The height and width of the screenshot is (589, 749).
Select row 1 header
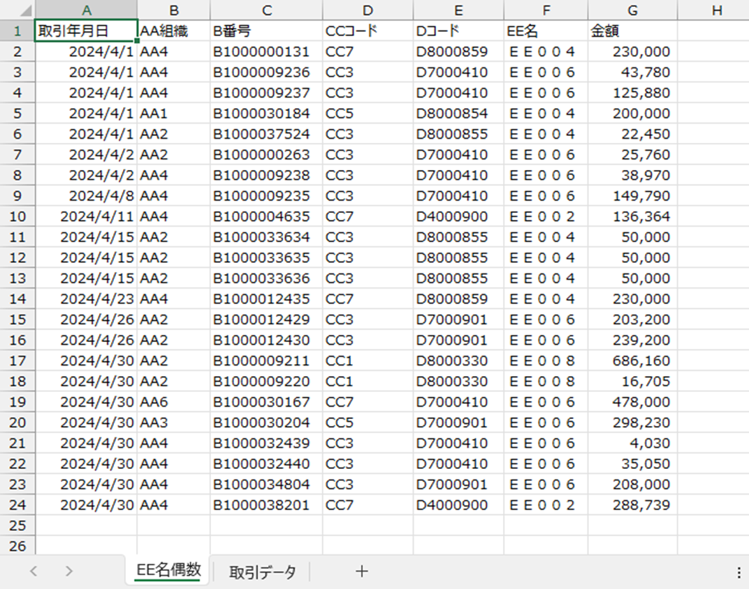pyautogui.click(x=17, y=30)
